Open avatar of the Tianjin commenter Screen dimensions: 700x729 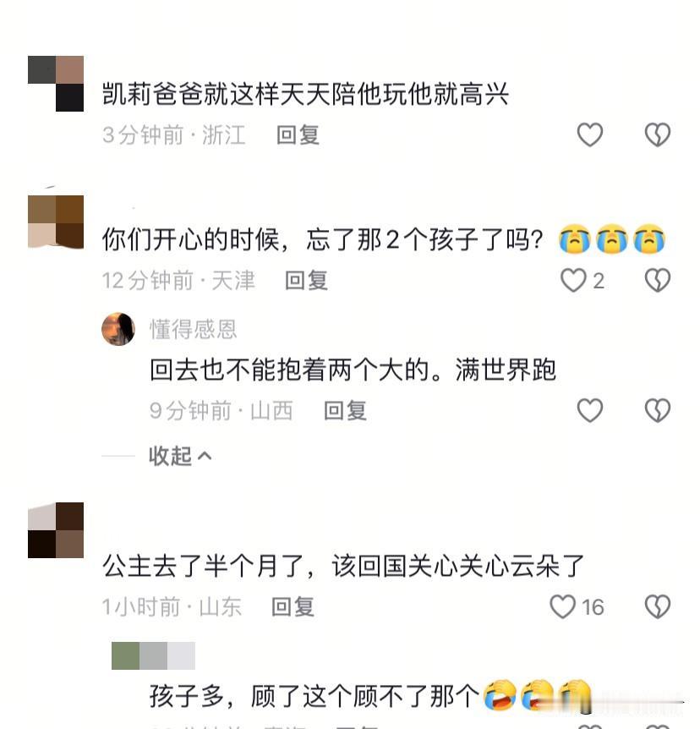tap(56, 222)
